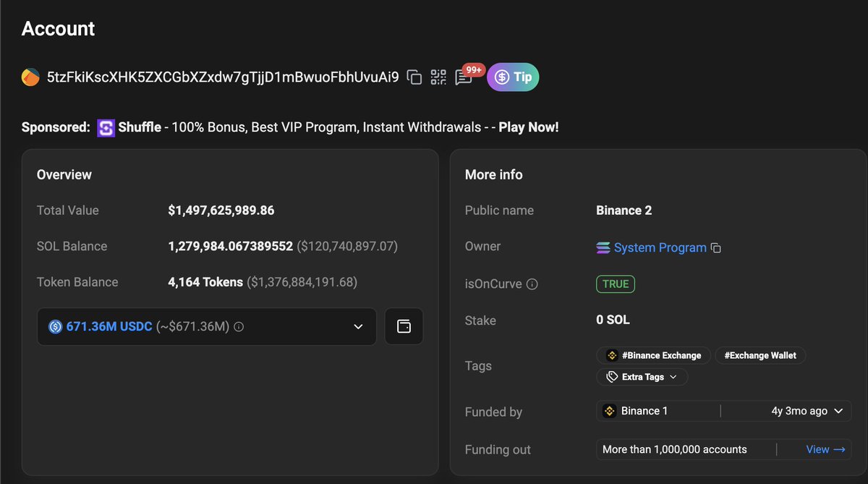
Task: Click the chevron in the token selector
Action: pos(358,327)
